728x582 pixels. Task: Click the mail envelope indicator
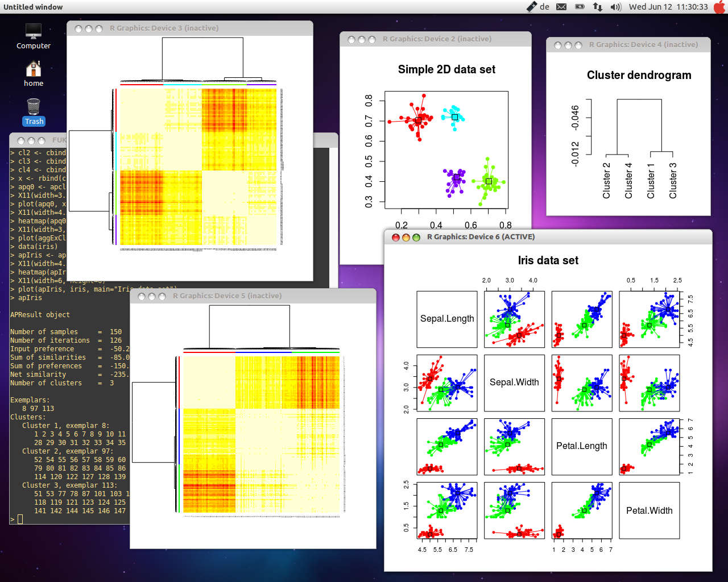click(561, 7)
